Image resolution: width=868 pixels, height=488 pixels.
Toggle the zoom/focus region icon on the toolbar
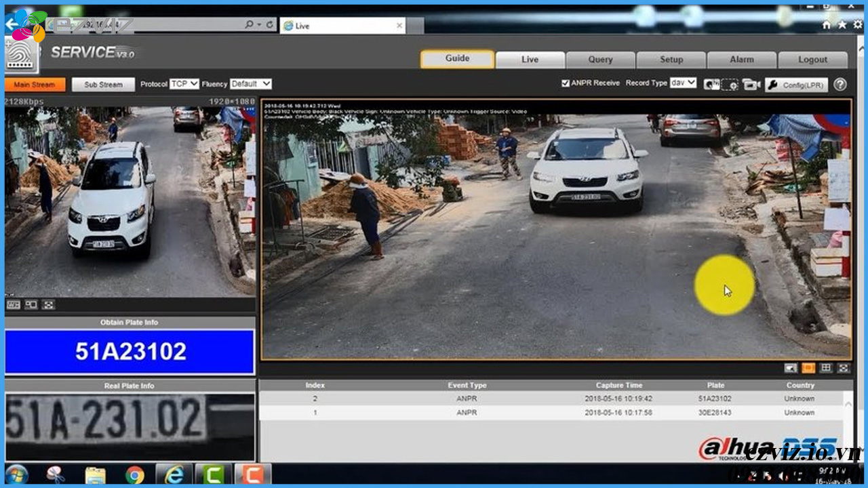[729, 83]
